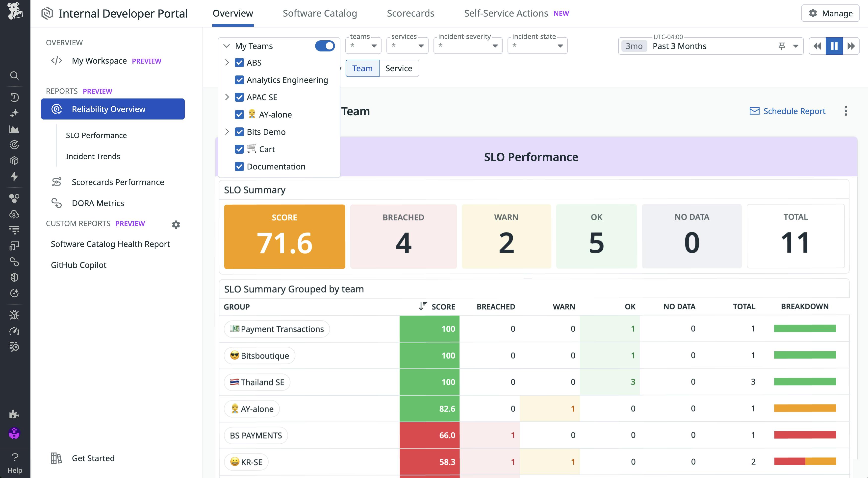
Task: Uncheck the Cart team checkbox
Action: 239,149
